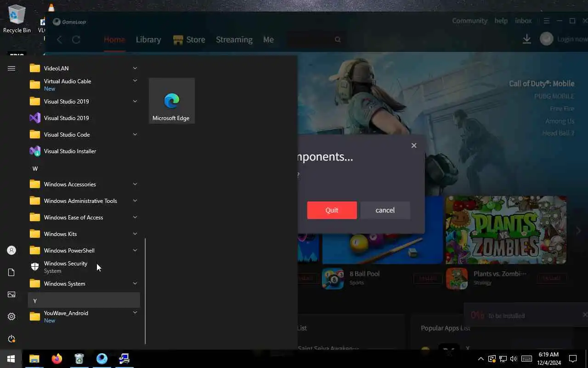Switch to GameLoop Library tab
This screenshot has width=588, height=368.
coord(148,40)
